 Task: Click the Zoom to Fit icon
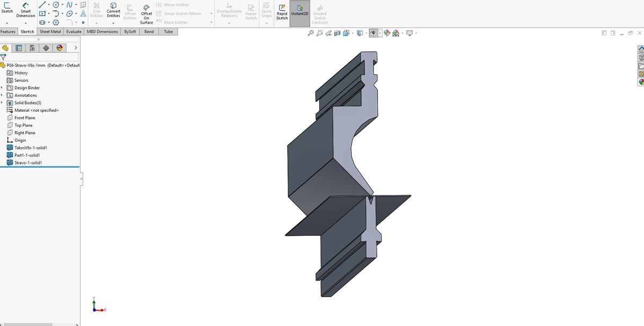[311, 33]
